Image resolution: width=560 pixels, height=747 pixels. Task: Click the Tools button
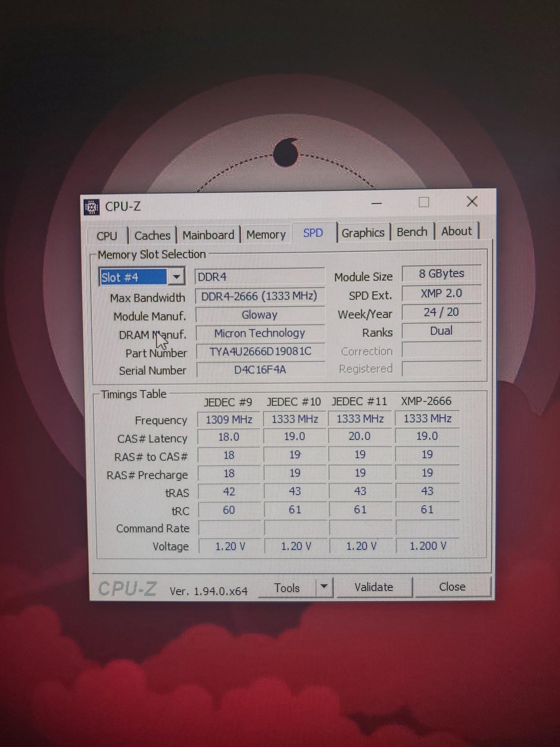click(287, 588)
